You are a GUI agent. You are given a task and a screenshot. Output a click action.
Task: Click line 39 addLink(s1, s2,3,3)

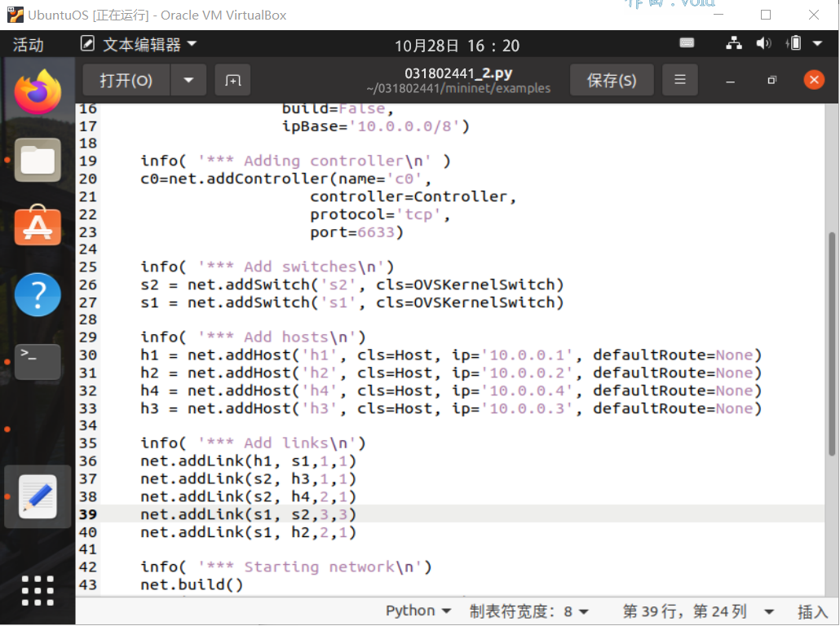tap(249, 514)
